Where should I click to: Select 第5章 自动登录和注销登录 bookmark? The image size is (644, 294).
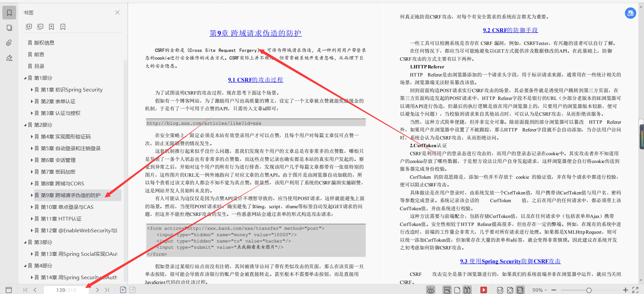pyautogui.click(x=71, y=148)
